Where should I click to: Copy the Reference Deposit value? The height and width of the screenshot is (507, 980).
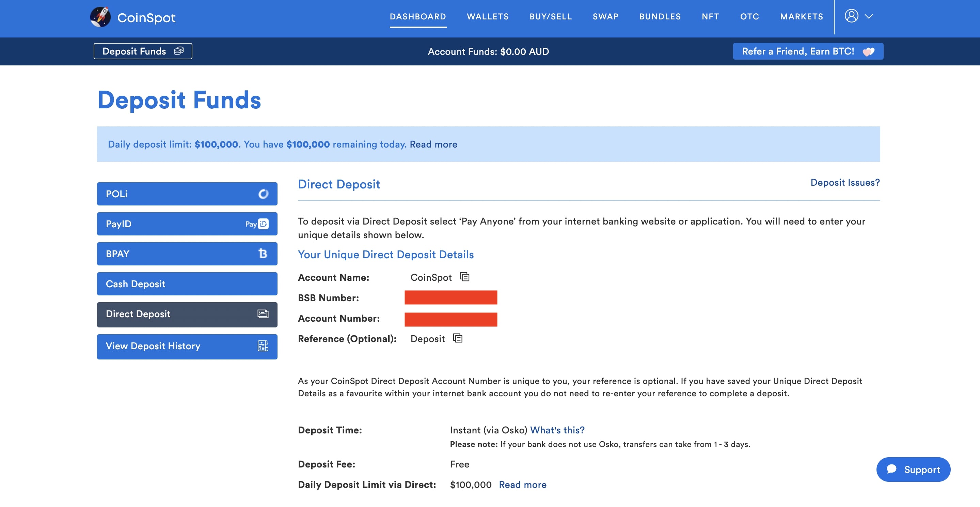coord(458,338)
